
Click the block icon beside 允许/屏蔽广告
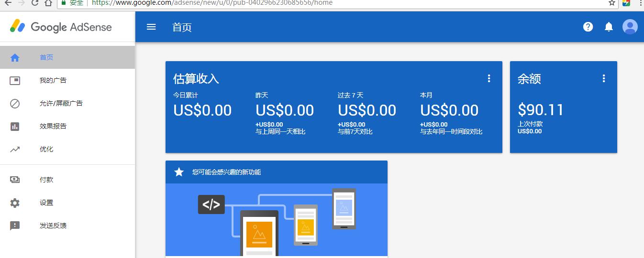click(15, 103)
